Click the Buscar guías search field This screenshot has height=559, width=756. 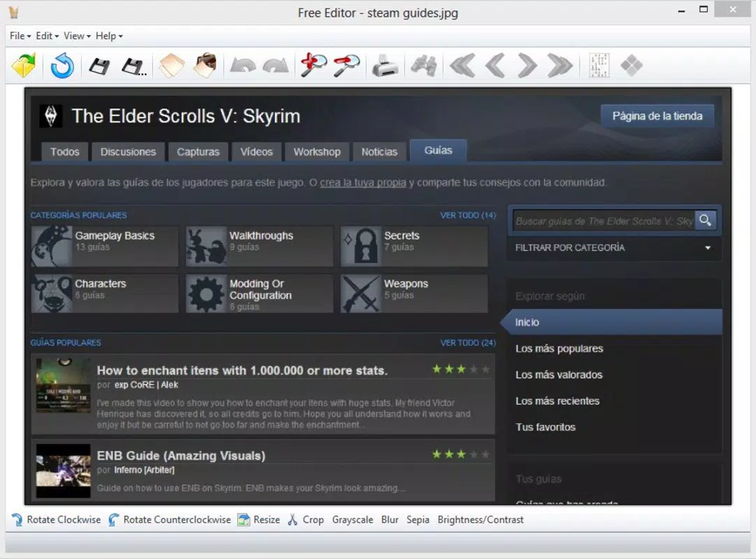coord(604,221)
